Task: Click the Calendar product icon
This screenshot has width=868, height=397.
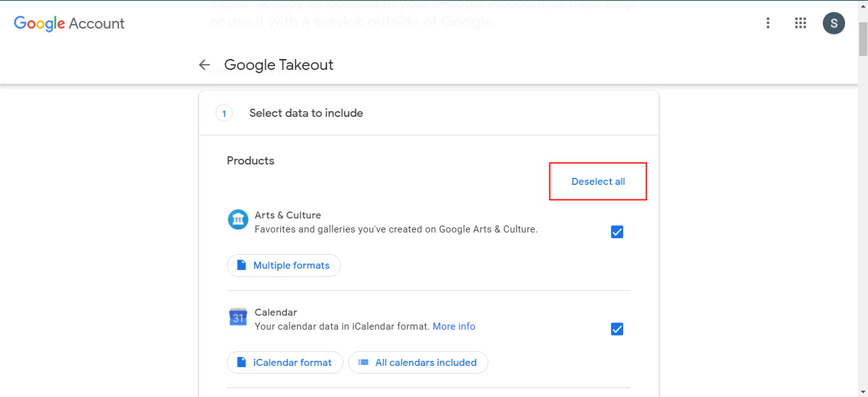Action: click(x=238, y=317)
